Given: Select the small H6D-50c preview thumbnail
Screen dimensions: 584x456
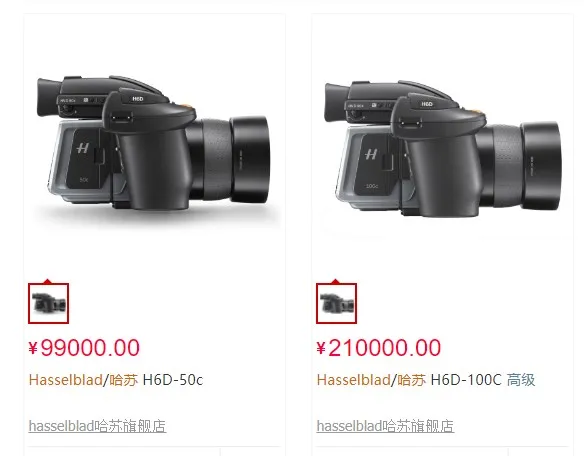Looking at the screenshot, I should tap(48, 303).
